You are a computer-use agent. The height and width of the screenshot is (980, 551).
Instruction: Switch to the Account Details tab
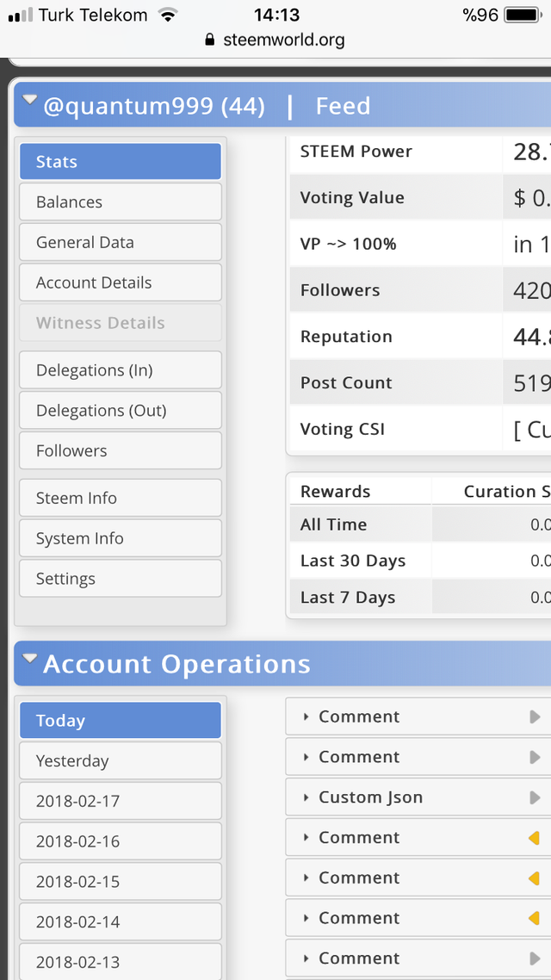(120, 282)
